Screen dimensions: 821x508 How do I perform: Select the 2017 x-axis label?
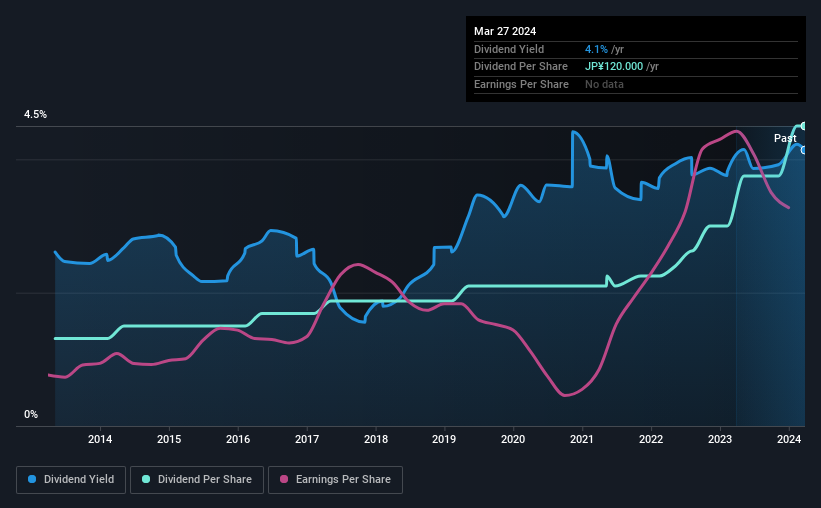pyautogui.click(x=307, y=439)
